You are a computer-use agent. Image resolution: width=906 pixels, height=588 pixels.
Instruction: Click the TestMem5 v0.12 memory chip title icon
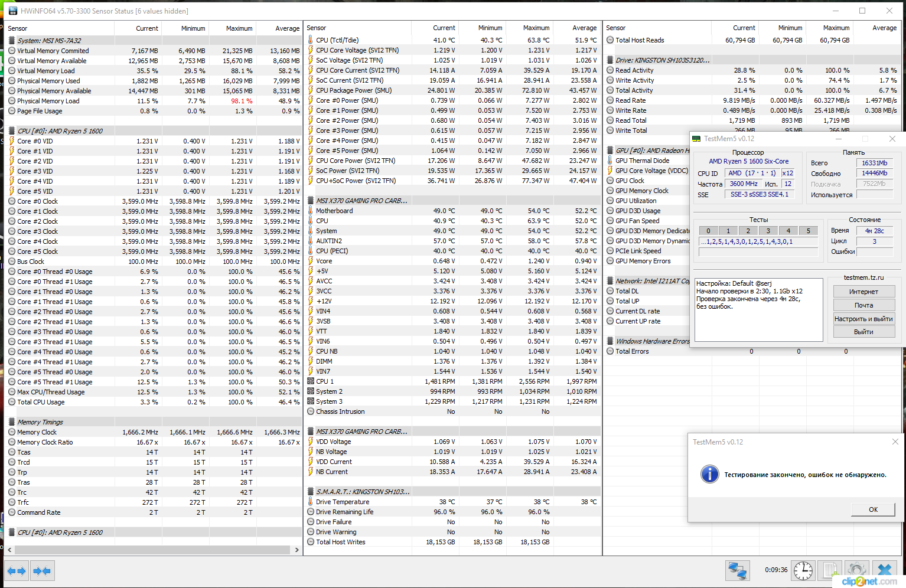click(x=696, y=139)
